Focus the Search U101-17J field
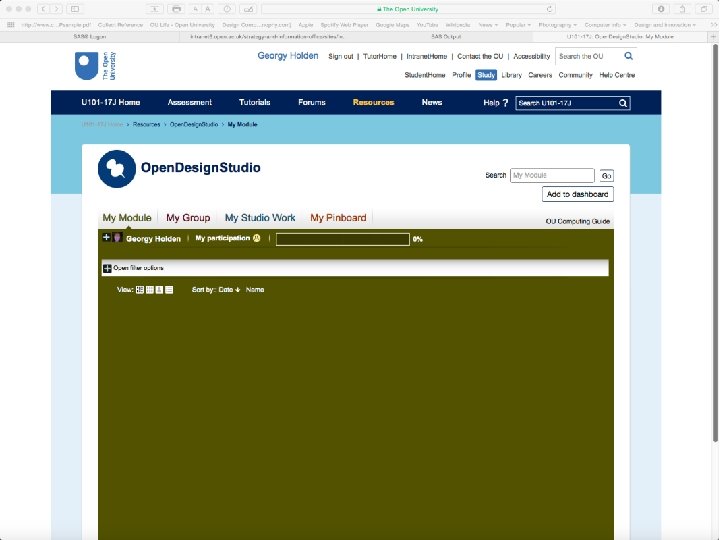The width and height of the screenshot is (720, 540). pos(567,103)
